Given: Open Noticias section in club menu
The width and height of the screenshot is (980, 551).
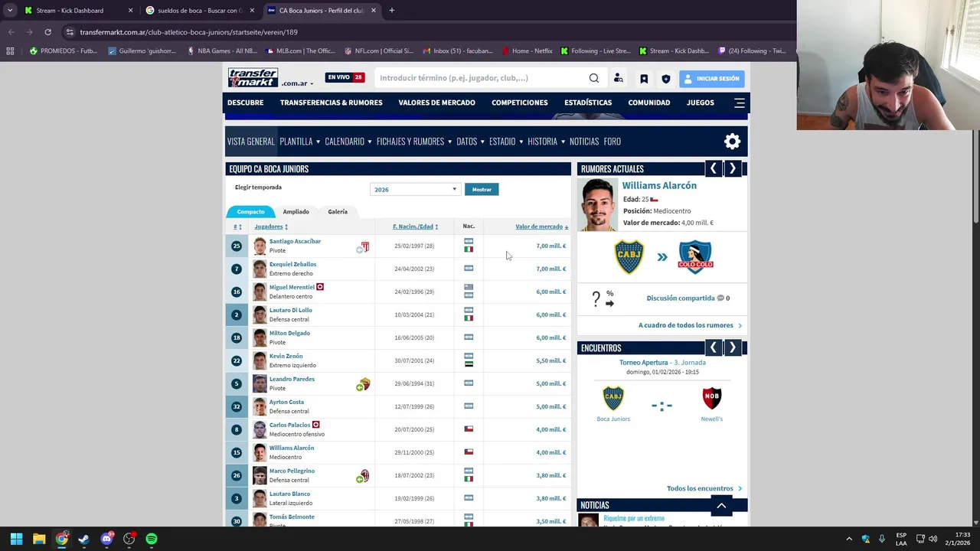Looking at the screenshot, I should coord(584,142).
